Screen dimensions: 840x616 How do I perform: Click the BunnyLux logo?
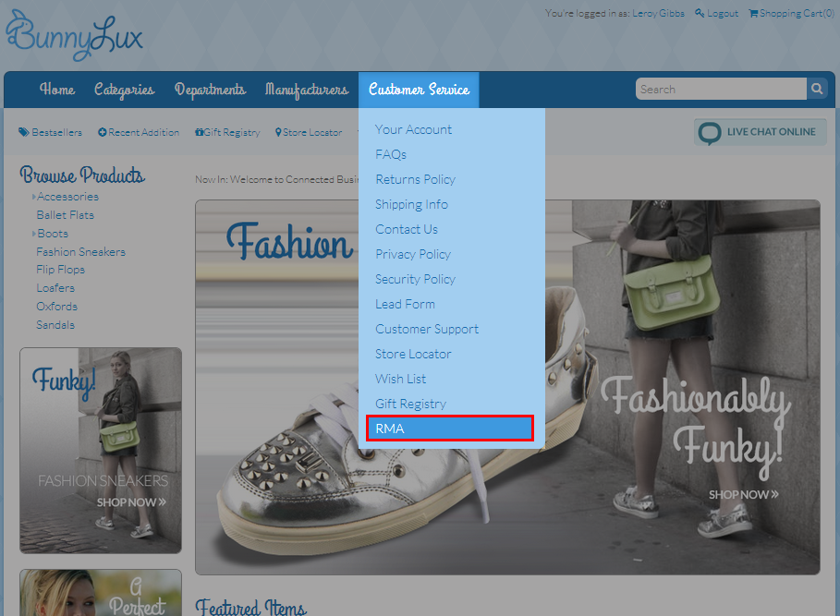click(x=75, y=36)
